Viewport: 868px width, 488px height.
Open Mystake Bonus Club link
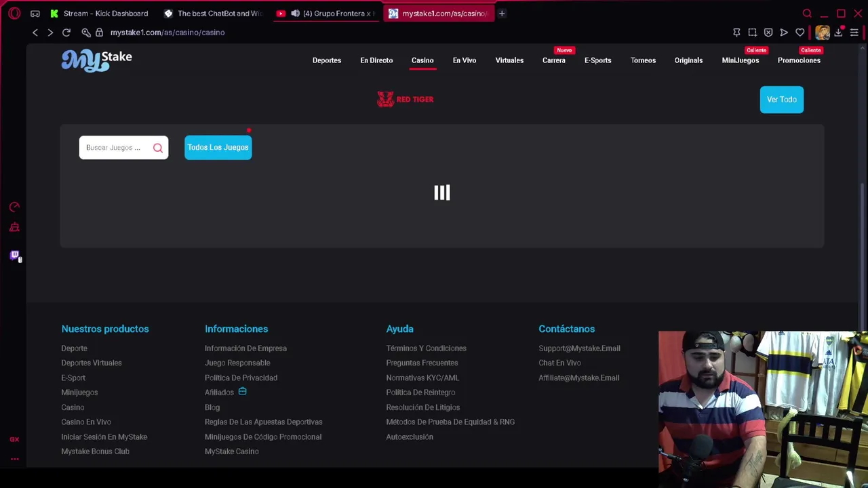(x=95, y=451)
